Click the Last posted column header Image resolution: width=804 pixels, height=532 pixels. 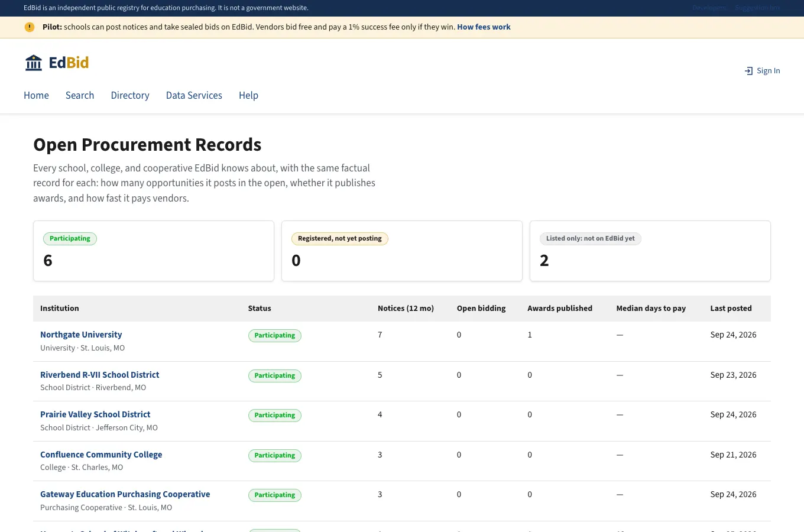click(731, 309)
